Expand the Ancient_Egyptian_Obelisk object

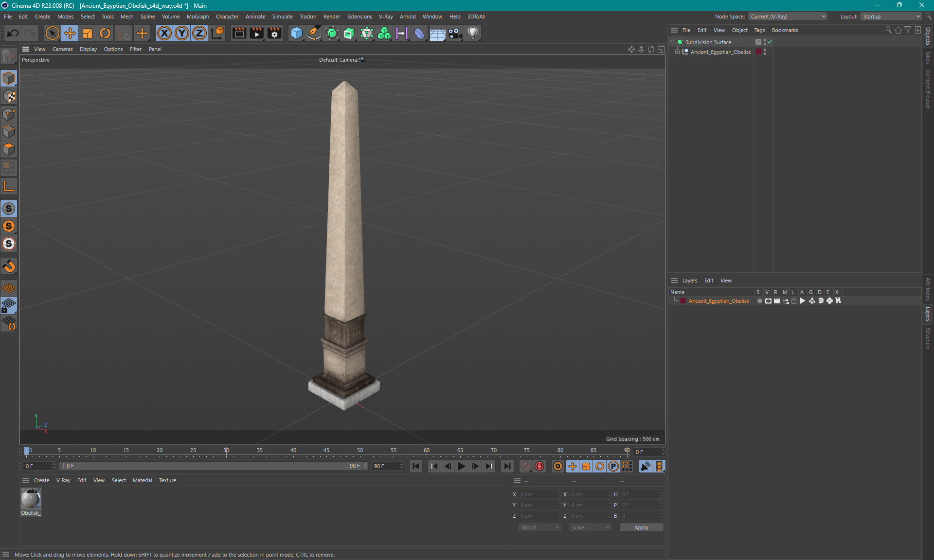(677, 52)
